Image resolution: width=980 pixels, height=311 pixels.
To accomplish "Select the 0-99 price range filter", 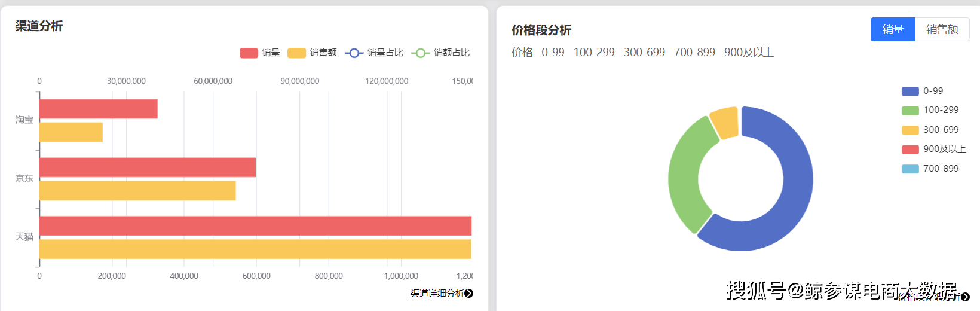I will [x=553, y=53].
